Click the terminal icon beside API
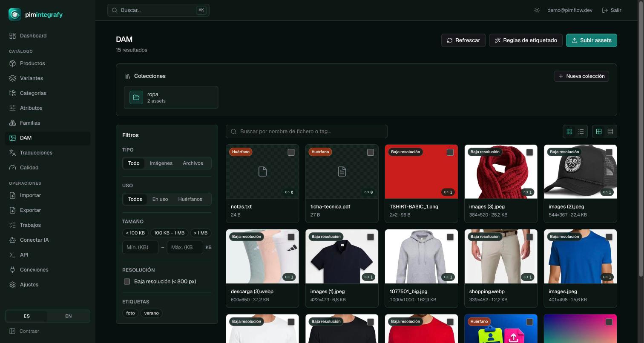Image resolution: width=644 pixels, height=343 pixels. coord(12,255)
